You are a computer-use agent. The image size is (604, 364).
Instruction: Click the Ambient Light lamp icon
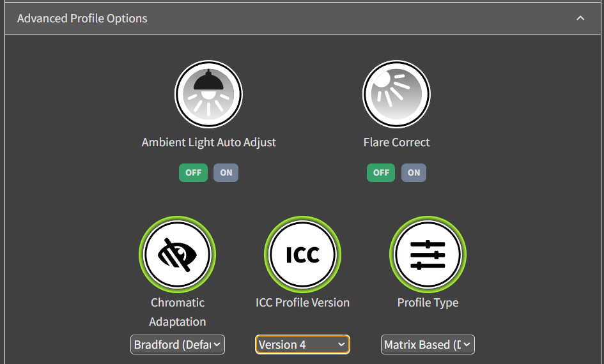[208, 95]
